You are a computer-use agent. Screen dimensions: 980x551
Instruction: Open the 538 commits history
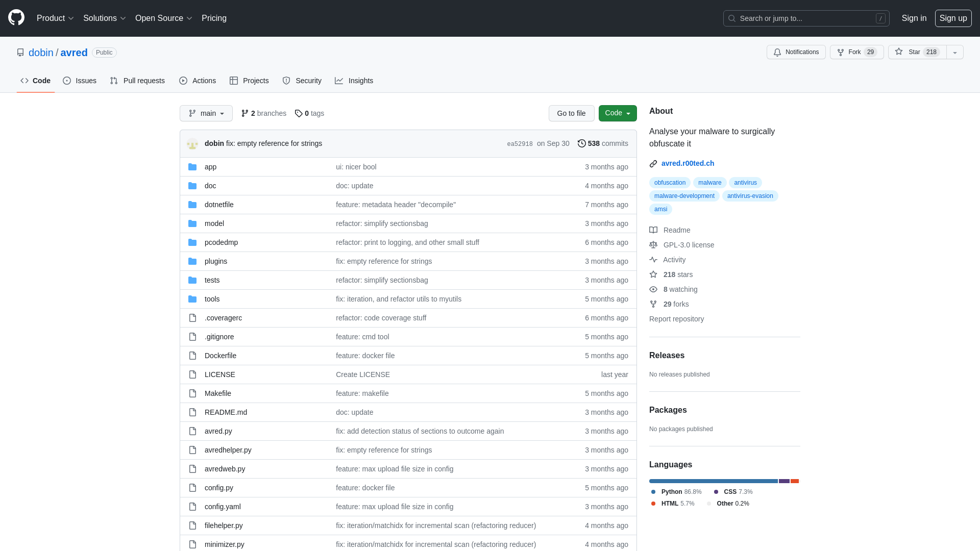pos(603,143)
